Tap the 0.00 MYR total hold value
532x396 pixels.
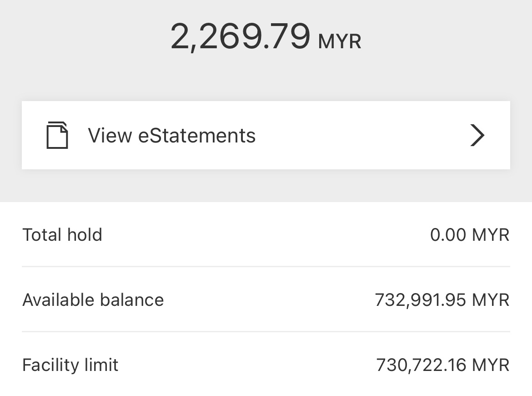[470, 235]
